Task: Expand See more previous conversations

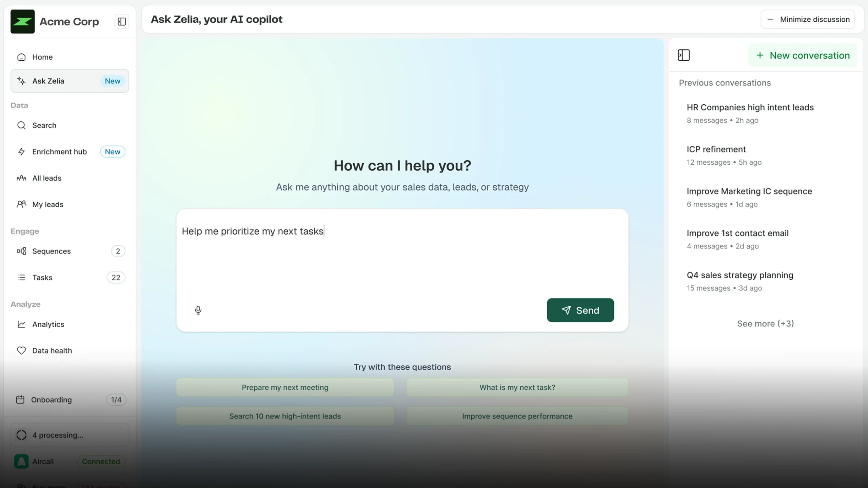Action: tap(765, 324)
